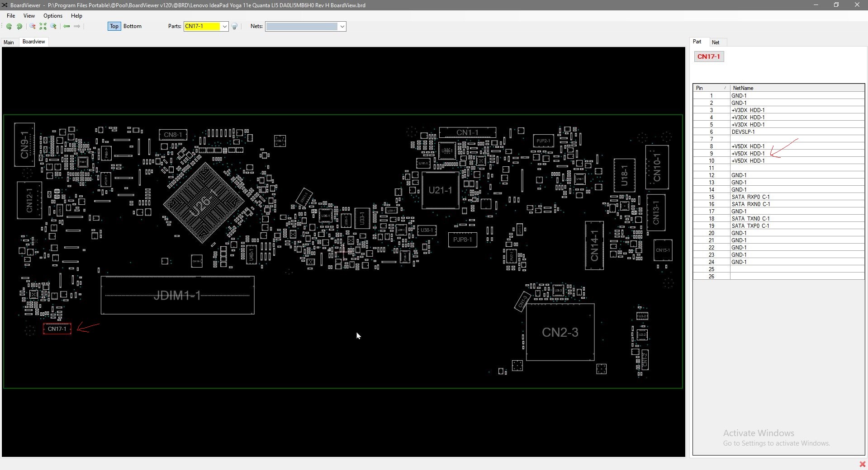The image size is (868, 470).
Task: Select pin 24 row GND-1
Action: (x=778, y=262)
